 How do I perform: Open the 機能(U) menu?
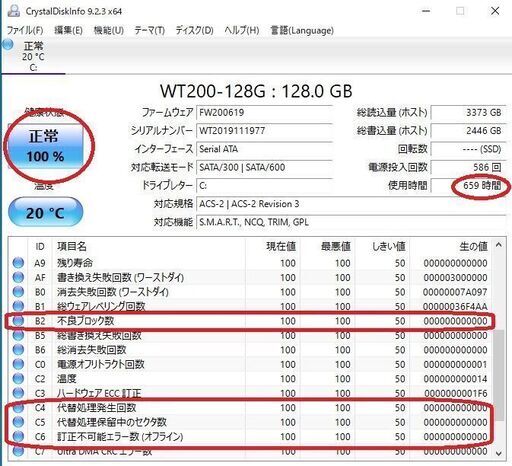tap(109, 30)
